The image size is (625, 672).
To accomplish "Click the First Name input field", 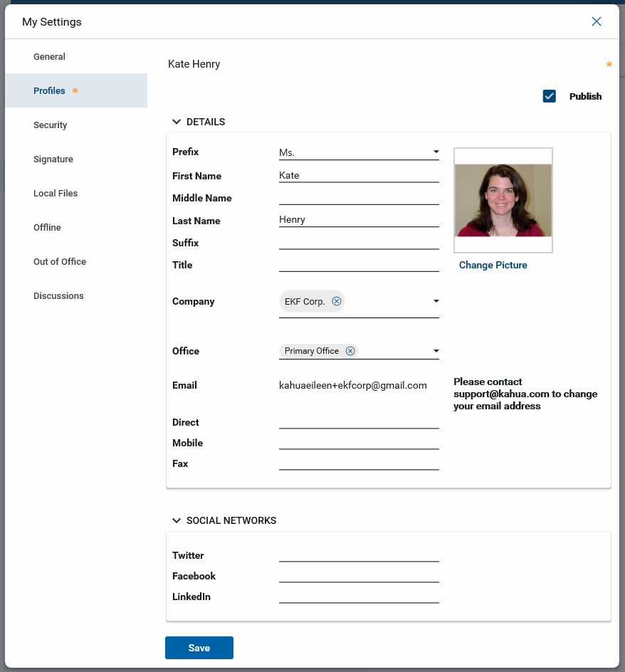I will point(359,175).
